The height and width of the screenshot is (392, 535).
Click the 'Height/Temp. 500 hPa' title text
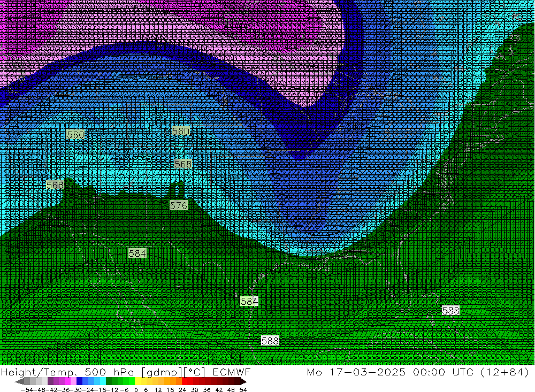coord(67,372)
